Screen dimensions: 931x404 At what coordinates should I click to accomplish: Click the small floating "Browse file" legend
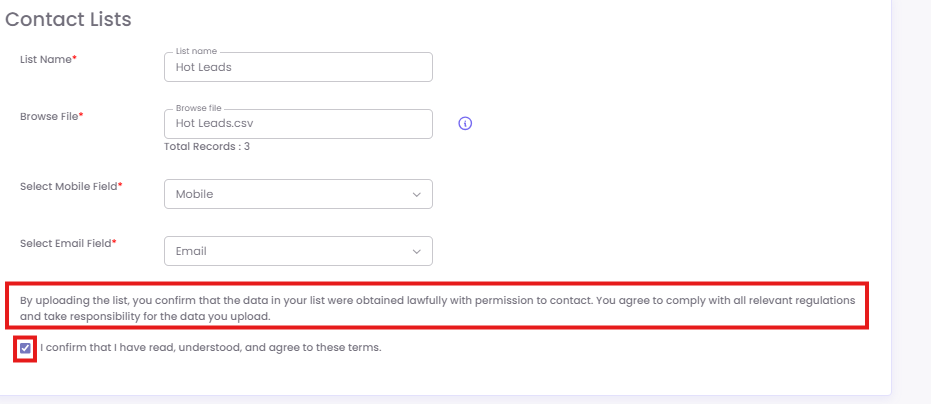(199, 107)
